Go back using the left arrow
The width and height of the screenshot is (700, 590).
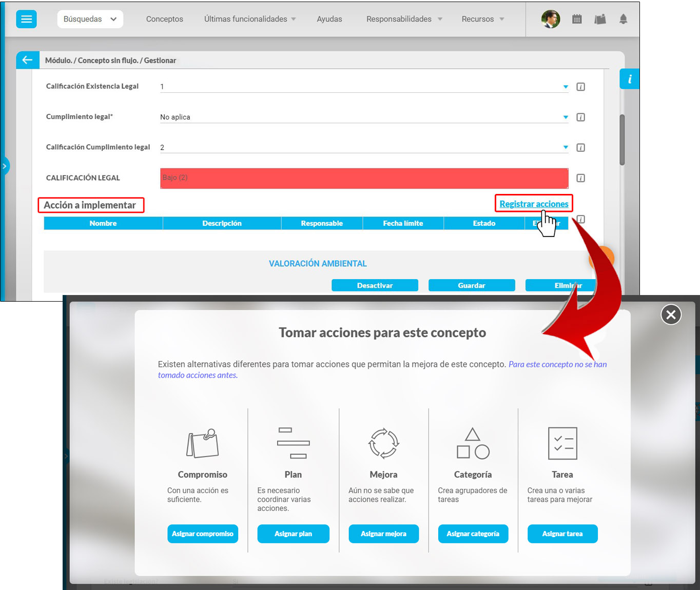tap(27, 60)
